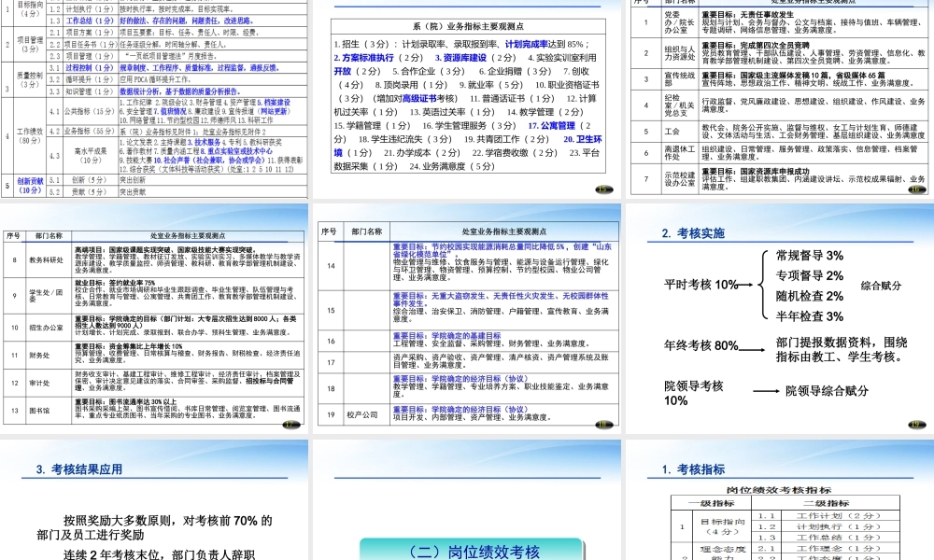
Task: Select the 招生办公室 table cell
Action: tap(47, 328)
